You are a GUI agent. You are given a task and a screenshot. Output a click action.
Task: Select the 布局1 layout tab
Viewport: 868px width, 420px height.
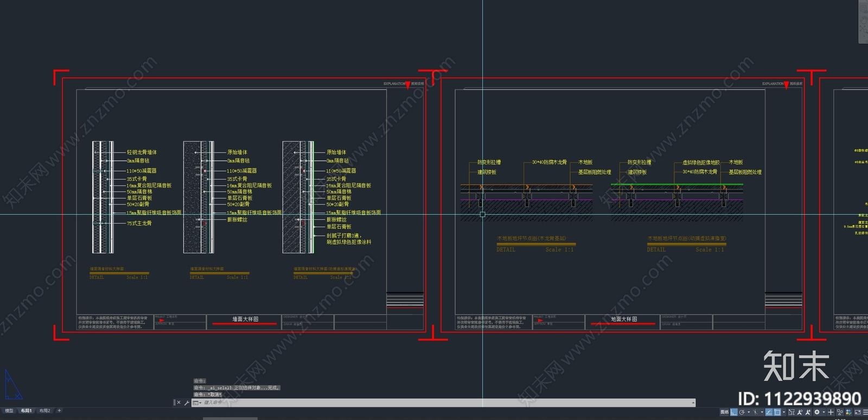tap(26, 411)
